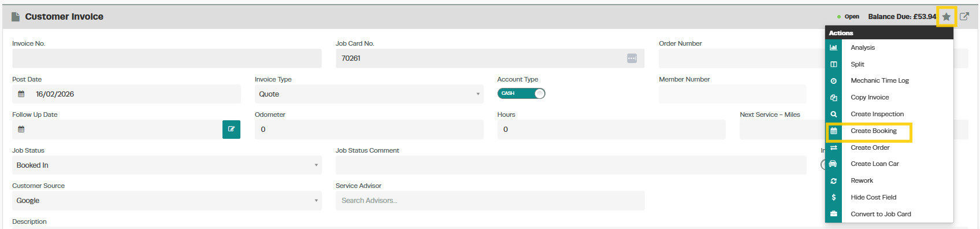The height and width of the screenshot is (229, 980).
Task: Click the Open status indicator
Action: pyautogui.click(x=848, y=17)
